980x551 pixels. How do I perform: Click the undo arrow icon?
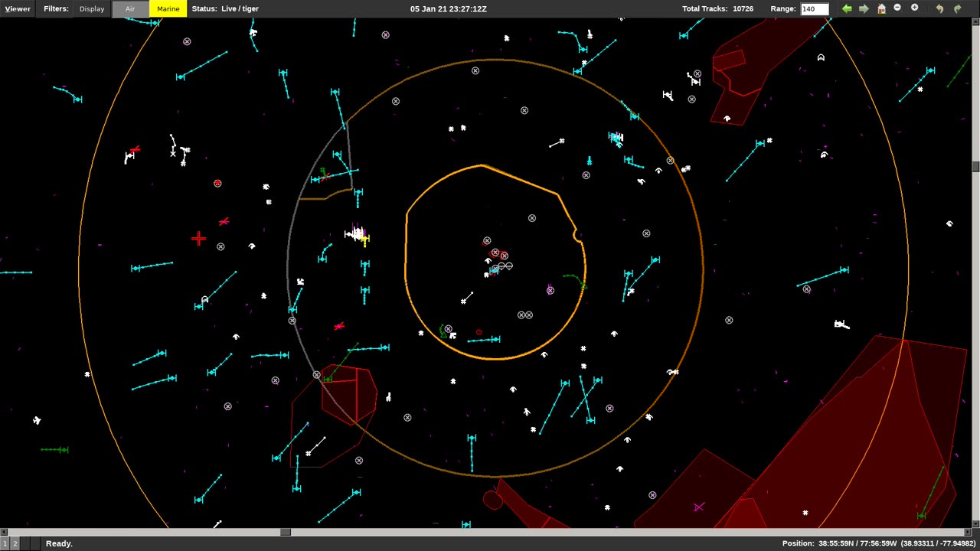point(939,8)
